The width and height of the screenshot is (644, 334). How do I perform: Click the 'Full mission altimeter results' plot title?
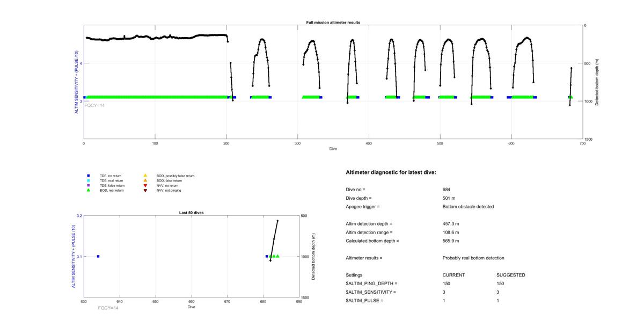pos(333,23)
